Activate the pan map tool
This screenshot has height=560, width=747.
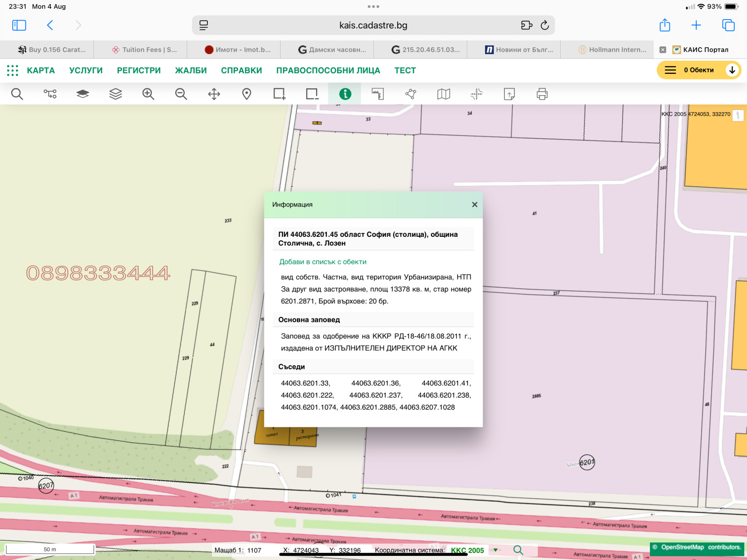point(214,94)
